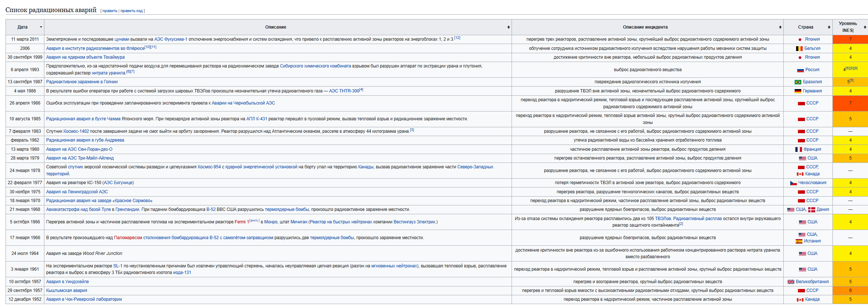Open термоядерные бомбы link in Thule row
868x307 pixels.
click(287, 209)
